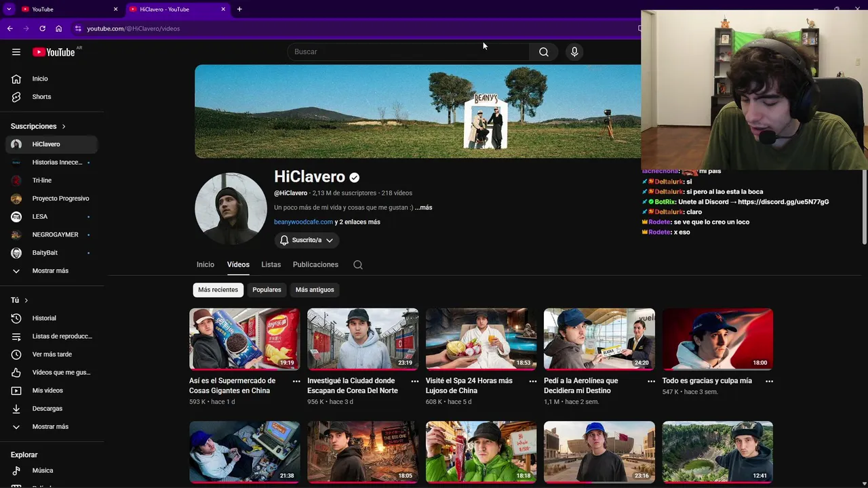
Task: Open options for Spa 24 Horas video
Action: coord(533,381)
